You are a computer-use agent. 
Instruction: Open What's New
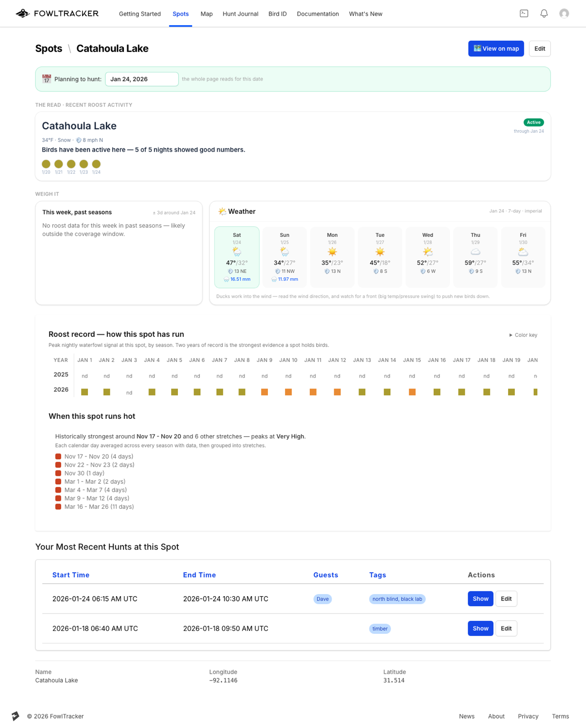(x=366, y=14)
